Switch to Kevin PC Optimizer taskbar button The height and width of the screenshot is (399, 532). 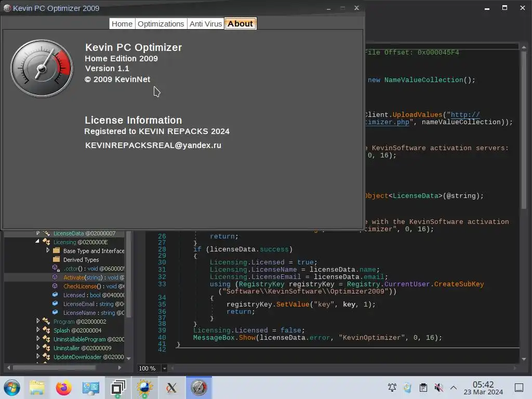199,388
